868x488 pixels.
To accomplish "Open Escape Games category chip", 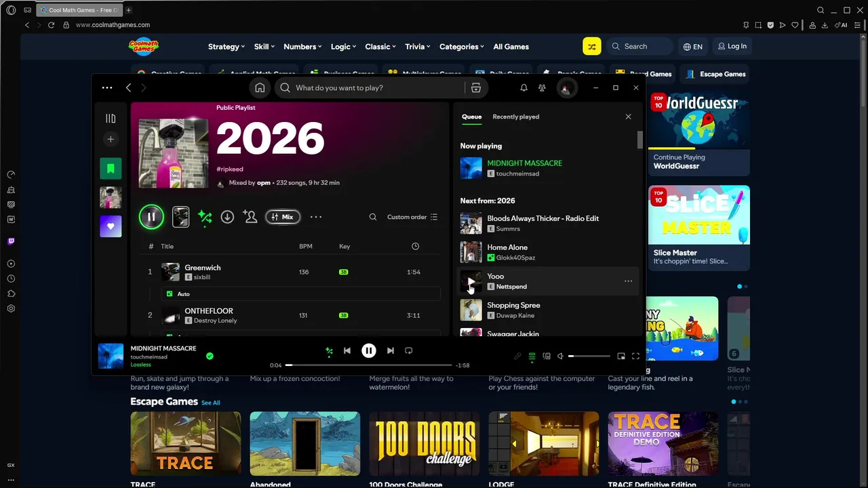I will tap(715, 74).
